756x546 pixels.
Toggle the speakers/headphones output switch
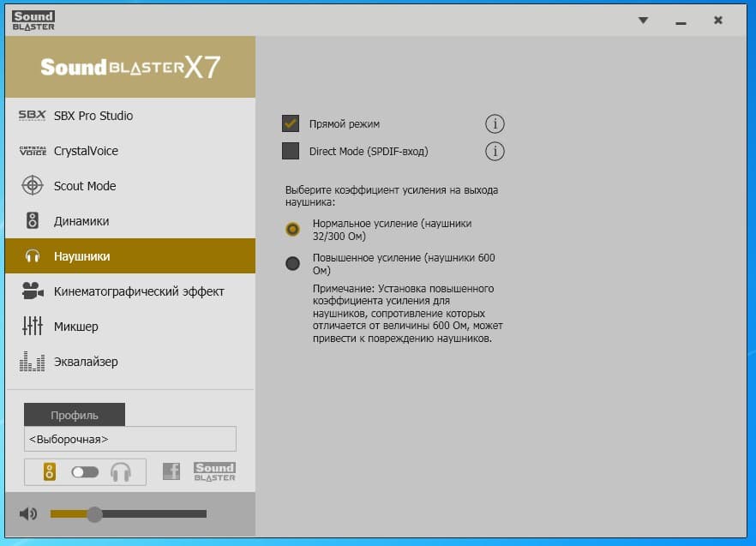tap(85, 471)
